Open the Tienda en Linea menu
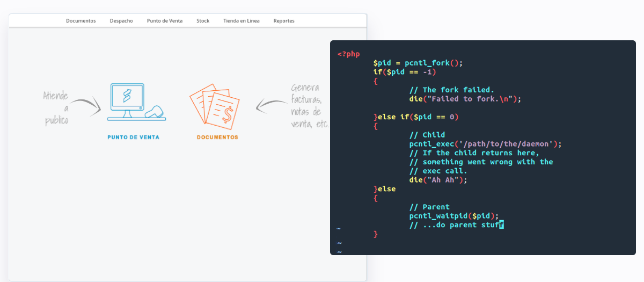644x282 pixels. click(241, 21)
